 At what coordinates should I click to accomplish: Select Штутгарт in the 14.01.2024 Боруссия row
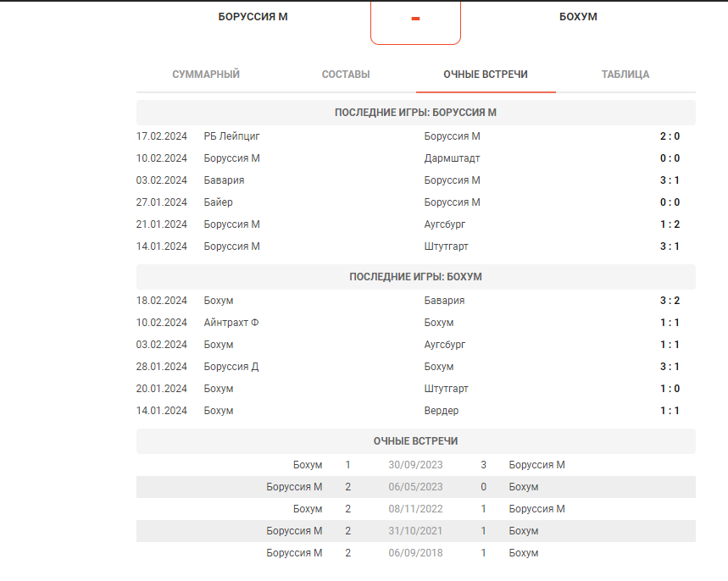(446, 246)
